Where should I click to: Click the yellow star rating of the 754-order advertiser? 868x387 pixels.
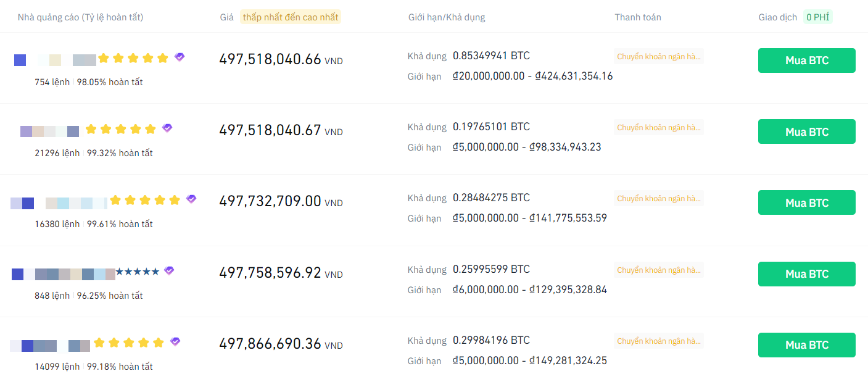pyautogui.click(x=133, y=58)
